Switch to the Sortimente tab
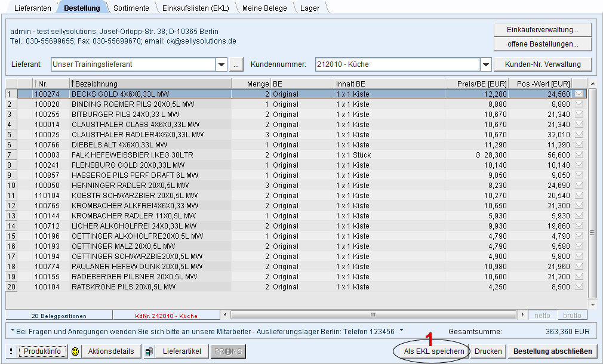 [132, 8]
